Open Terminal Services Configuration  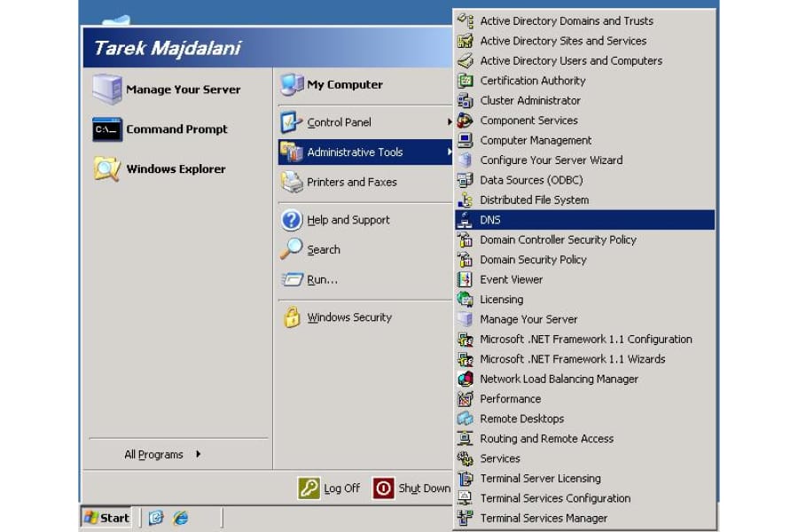[x=585, y=498]
